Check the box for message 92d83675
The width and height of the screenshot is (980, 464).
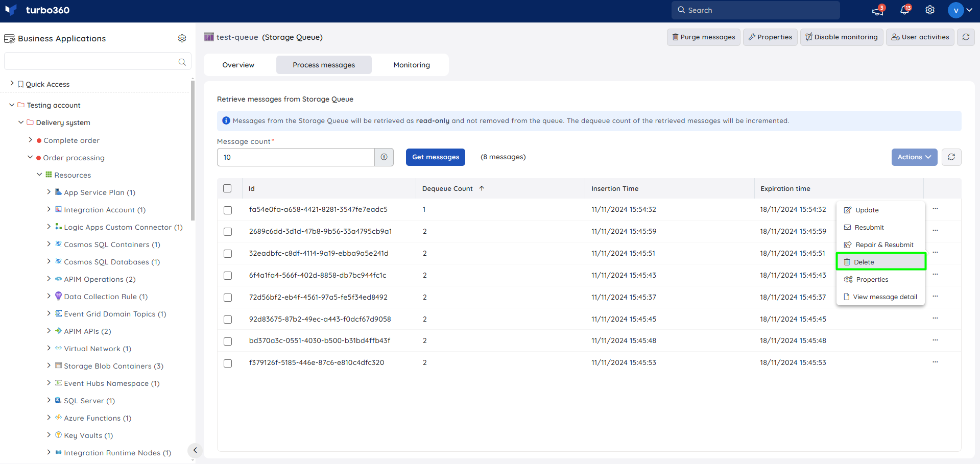coord(228,320)
